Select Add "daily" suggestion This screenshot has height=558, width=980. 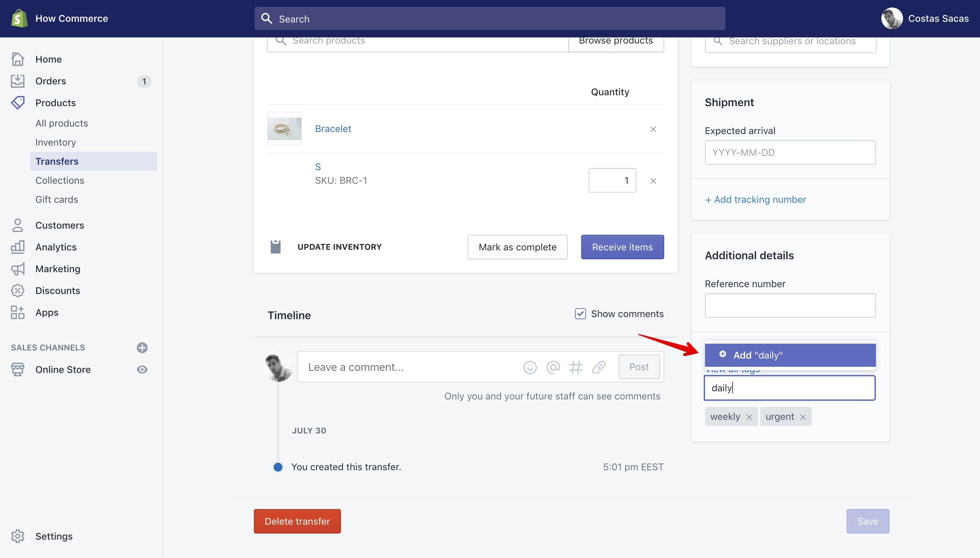point(790,355)
